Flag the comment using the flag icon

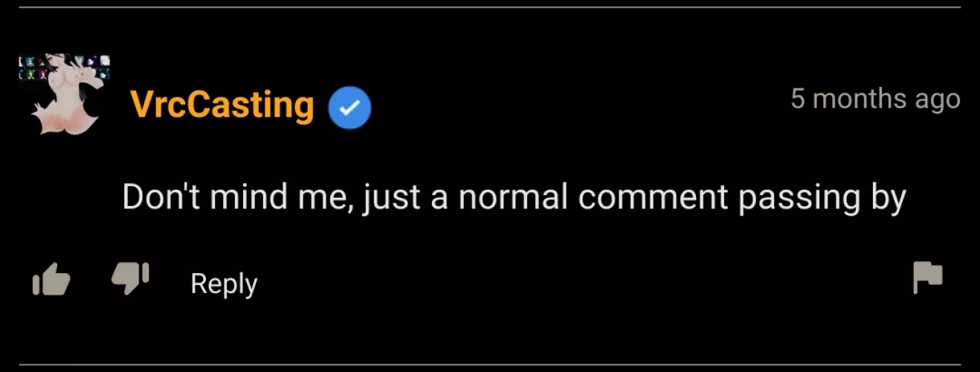(927, 278)
